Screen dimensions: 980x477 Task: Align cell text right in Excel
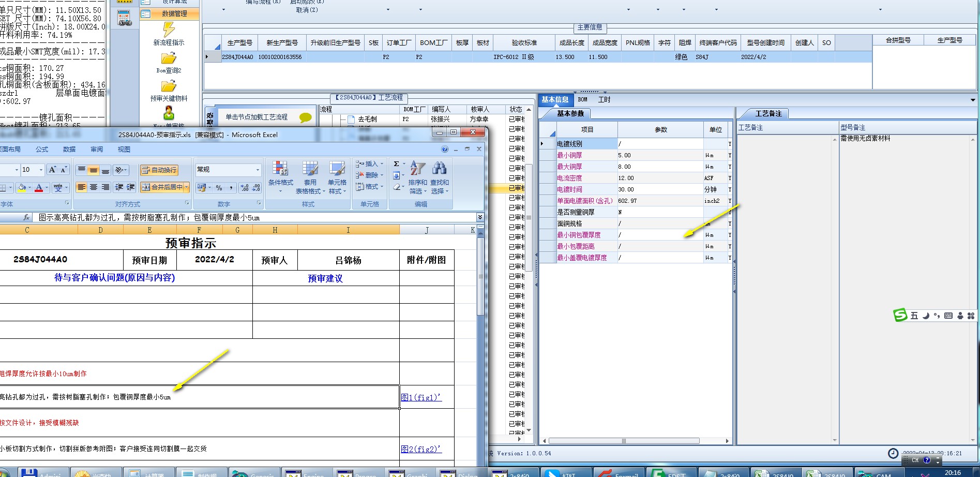[x=105, y=187]
